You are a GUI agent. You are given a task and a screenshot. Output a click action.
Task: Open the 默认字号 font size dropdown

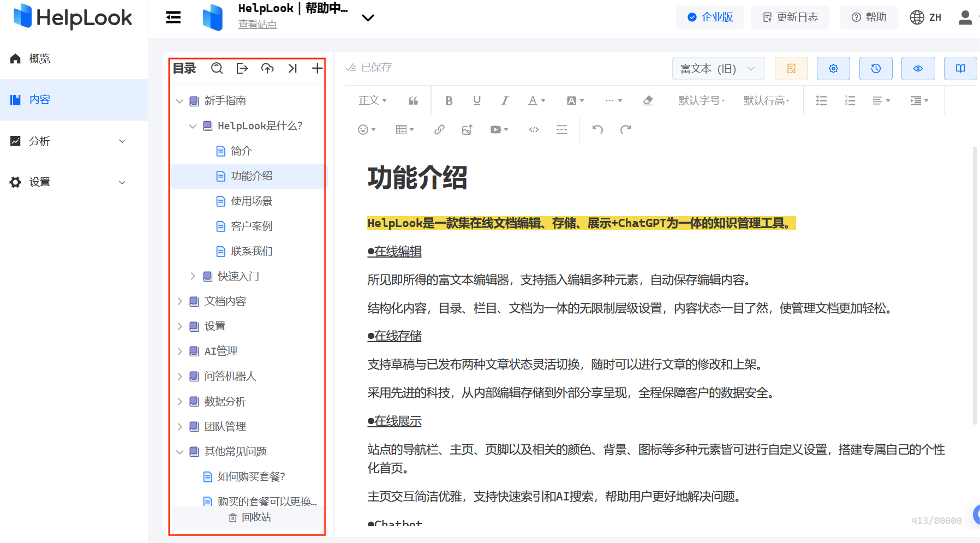point(702,100)
